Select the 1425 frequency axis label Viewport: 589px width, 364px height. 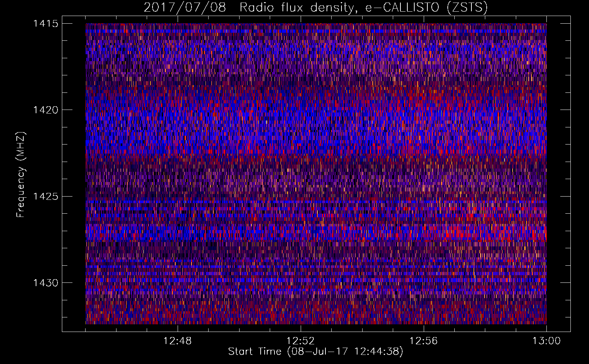pyautogui.click(x=46, y=197)
